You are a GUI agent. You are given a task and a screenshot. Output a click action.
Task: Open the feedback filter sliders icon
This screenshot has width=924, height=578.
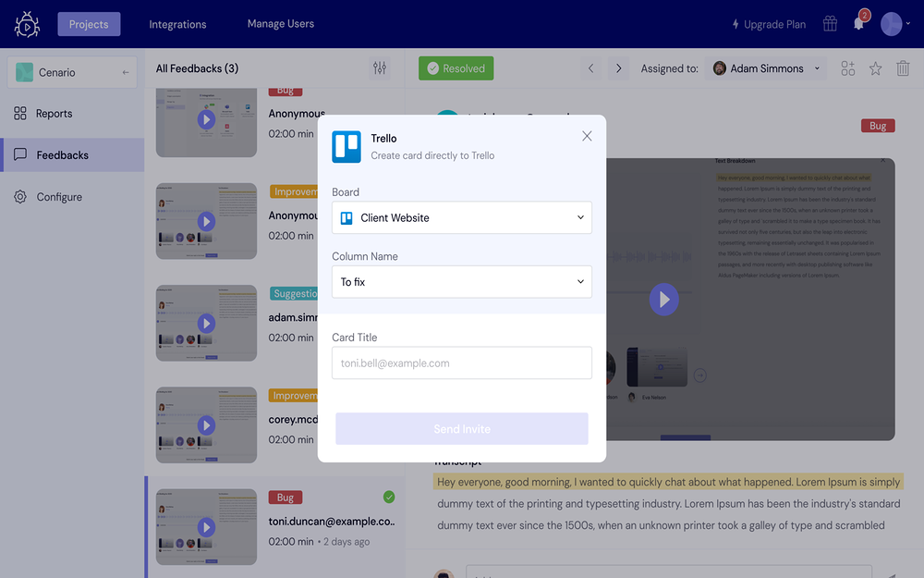(380, 68)
